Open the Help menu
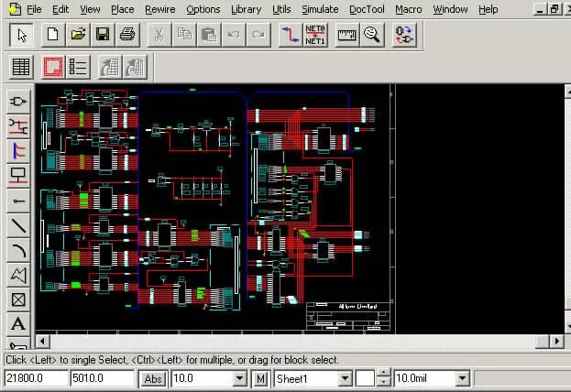This screenshot has width=571, height=392. [488, 9]
